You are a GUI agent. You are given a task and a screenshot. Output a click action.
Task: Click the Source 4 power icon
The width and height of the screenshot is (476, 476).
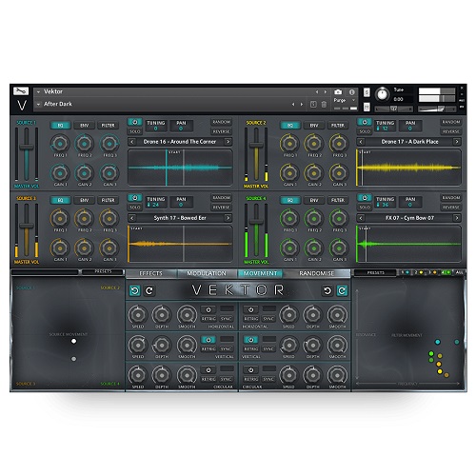click(x=365, y=198)
